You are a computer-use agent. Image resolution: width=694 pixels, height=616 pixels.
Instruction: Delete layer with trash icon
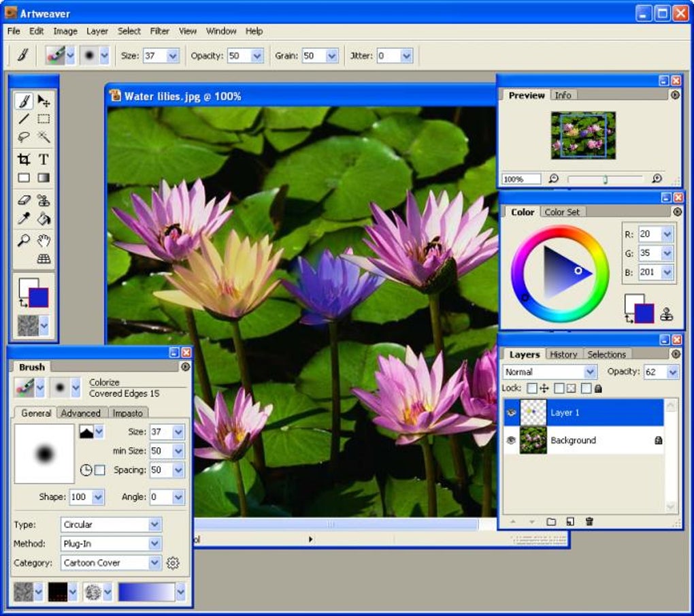pos(589,521)
